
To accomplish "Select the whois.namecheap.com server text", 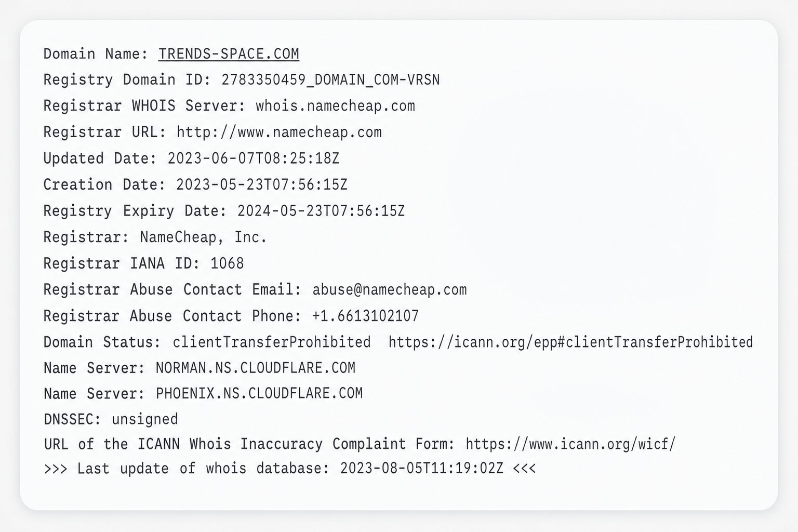I will point(335,106).
